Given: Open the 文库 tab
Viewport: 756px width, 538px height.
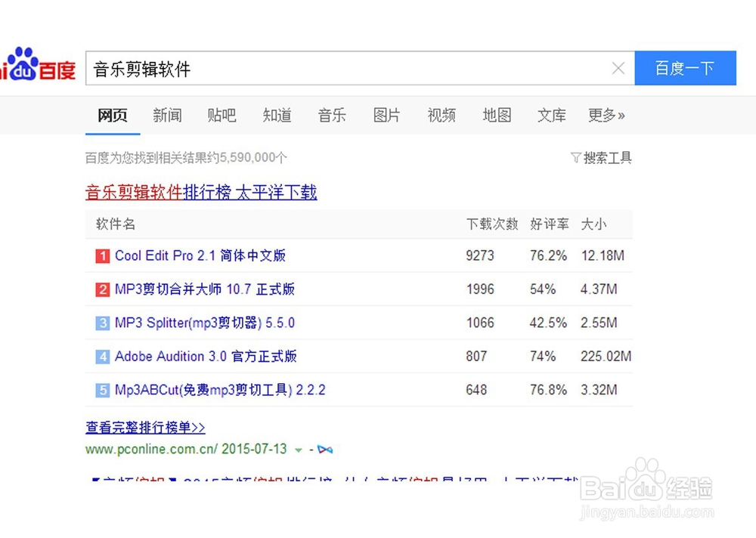Looking at the screenshot, I should point(552,115).
